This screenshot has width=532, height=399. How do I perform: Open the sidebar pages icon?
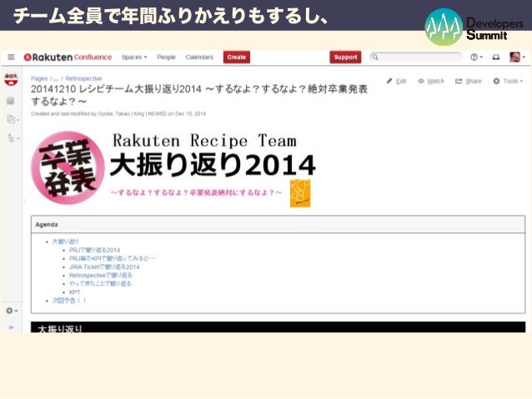(x=11, y=101)
